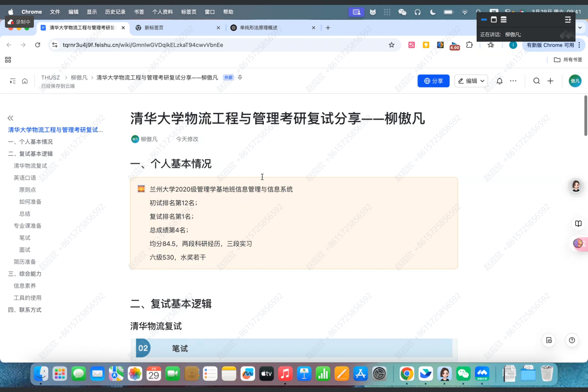The height and width of the screenshot is (392, 588).
Task: Jump to 四、联系方式 in outline
Action: (x=24, y=310)
